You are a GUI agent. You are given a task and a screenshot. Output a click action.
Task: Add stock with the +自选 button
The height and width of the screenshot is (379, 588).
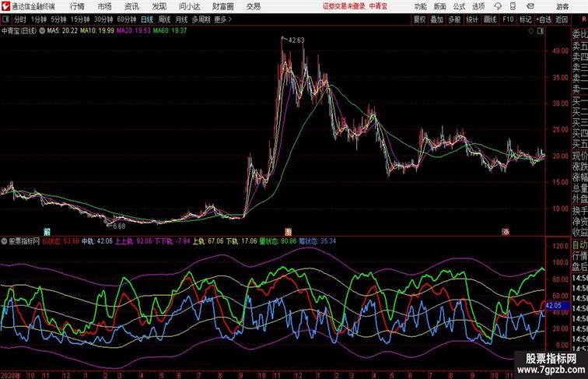point(544,19)
